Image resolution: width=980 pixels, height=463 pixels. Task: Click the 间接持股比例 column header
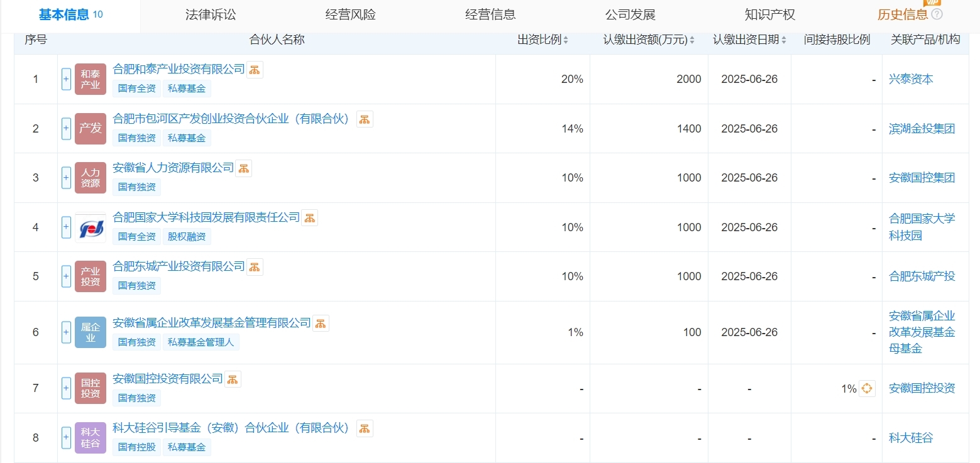[x=837, y=40]
